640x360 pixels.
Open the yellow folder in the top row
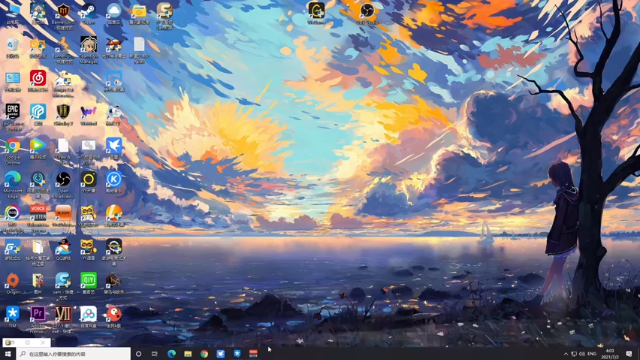tap(139, 12)
